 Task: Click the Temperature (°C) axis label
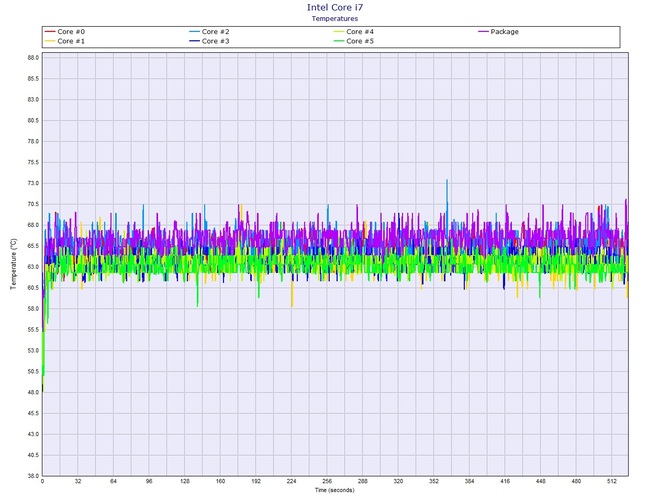[14, 264]
